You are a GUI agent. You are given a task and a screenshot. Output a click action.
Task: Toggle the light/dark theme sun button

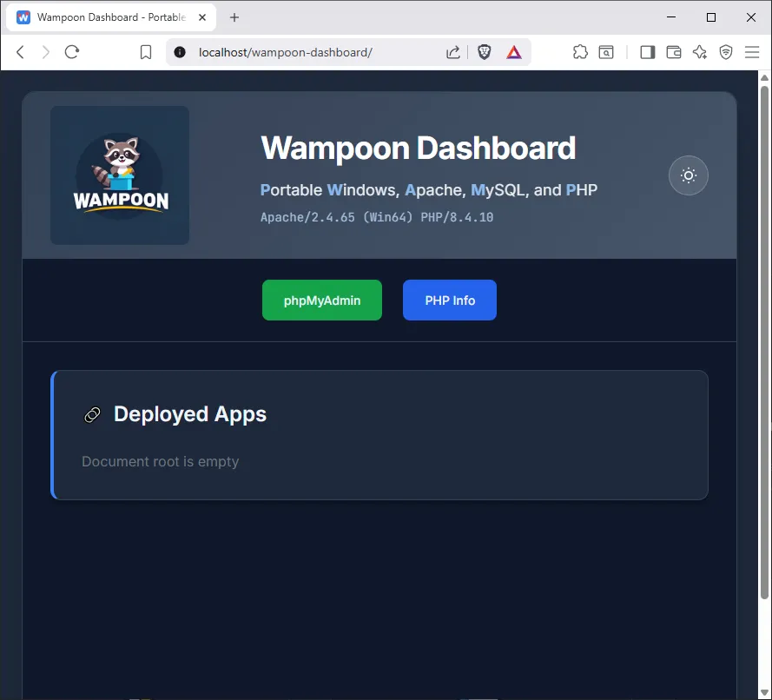[x=689, y=175]
